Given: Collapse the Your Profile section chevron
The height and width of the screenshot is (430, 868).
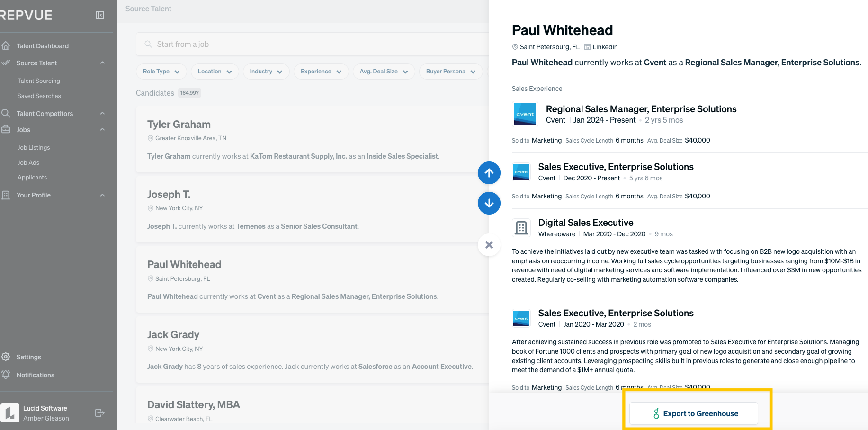Looking at the screenshot, I should [x=102, y=195].
